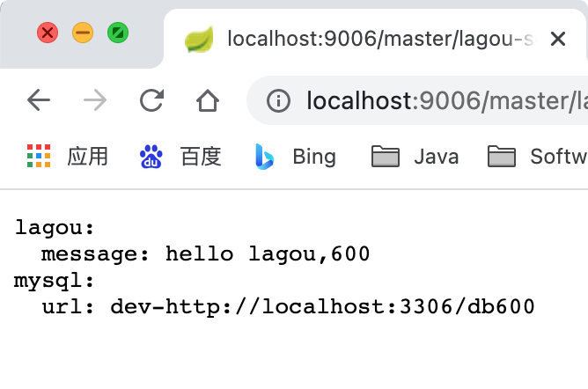The width and height of the screenshot is (588, 389).
Task: Open the 应用 apps grid shortcut
Action: click(x=68, y=157)
